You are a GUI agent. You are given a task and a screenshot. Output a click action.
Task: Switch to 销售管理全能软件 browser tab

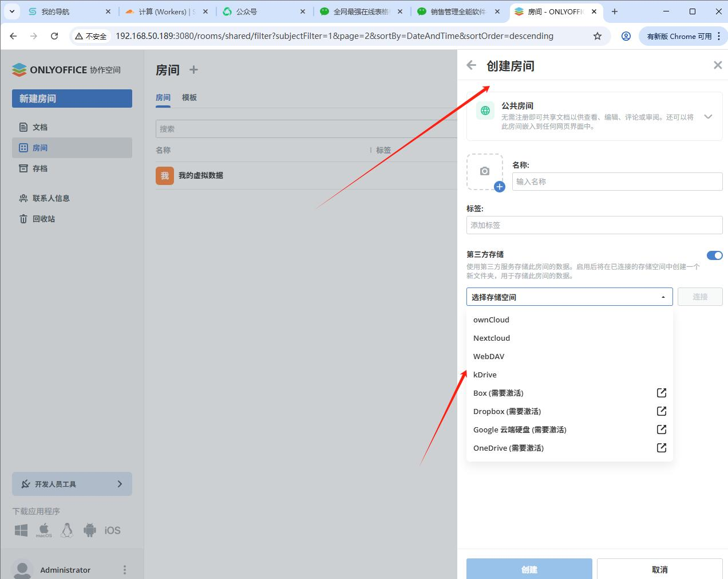[459, 11]
